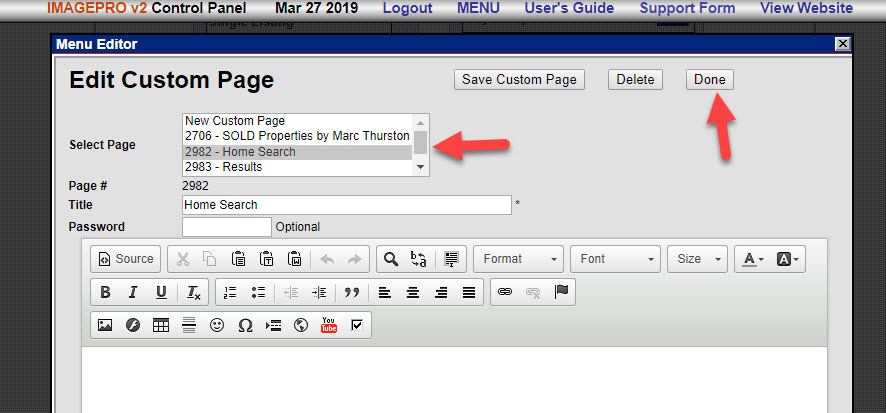Click the Source view button
The height and width of the screenshot is (413, 886).
point(125,259)
